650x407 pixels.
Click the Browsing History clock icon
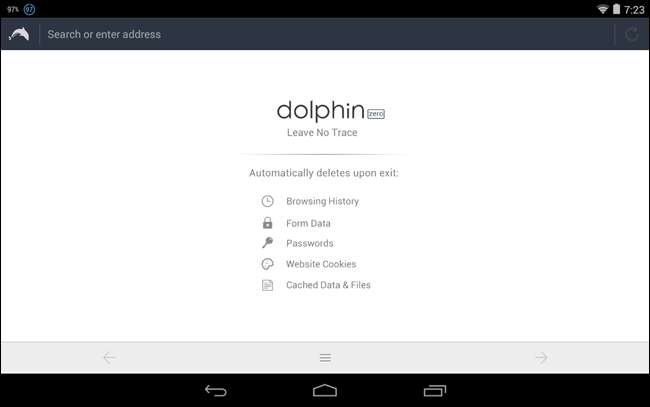(267, 201)
